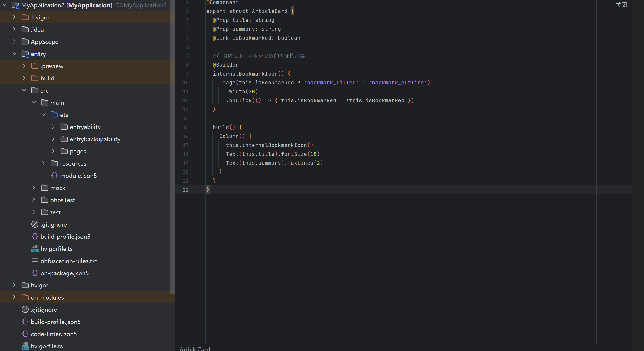Expand the test folder
The height and width of the screenshot is (351, 644).
pyautogui.click(x=34, y=212)
